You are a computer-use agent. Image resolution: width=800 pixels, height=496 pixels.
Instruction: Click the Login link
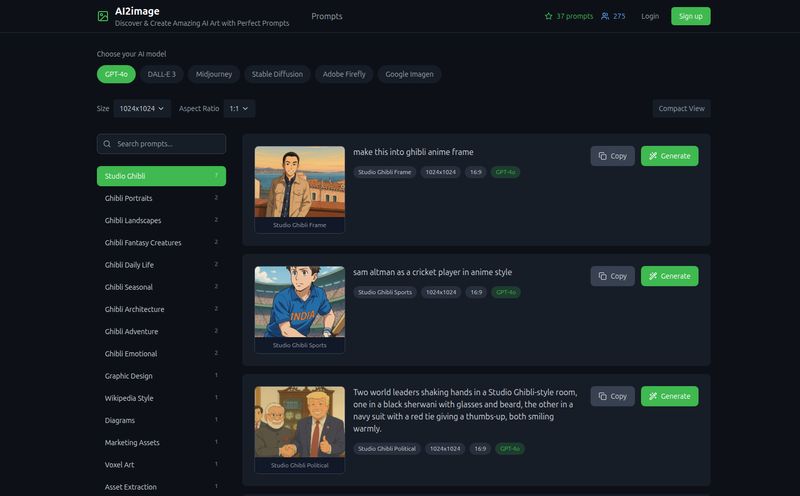tap(649, 16)
